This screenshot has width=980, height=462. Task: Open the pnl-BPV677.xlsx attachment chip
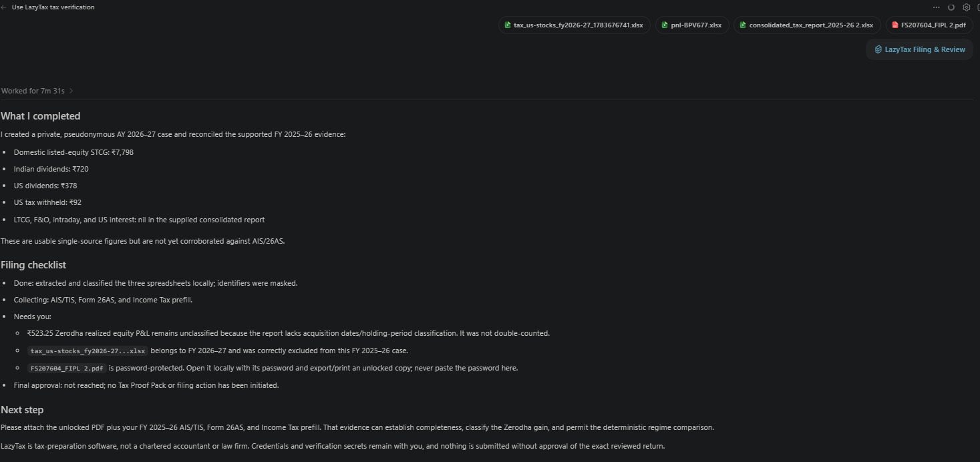tap(692, 25)
